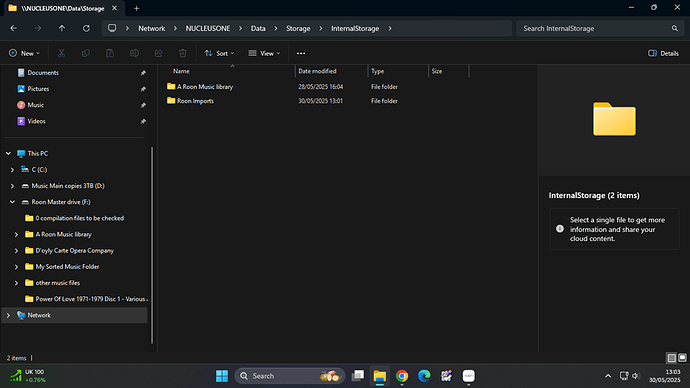Unpin Documents from Quick access
Screen dimensions: 690x388
(x=143, y=73)
